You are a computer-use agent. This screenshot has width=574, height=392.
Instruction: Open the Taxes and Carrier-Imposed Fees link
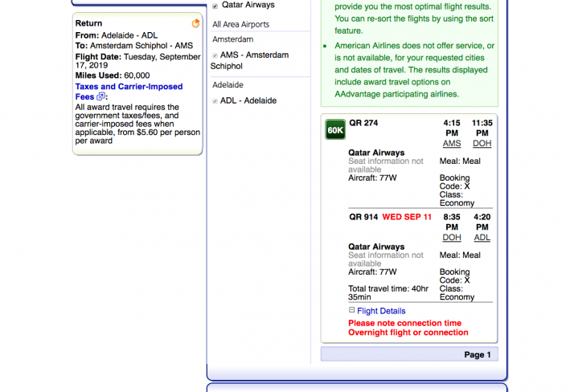click(129, 87)
